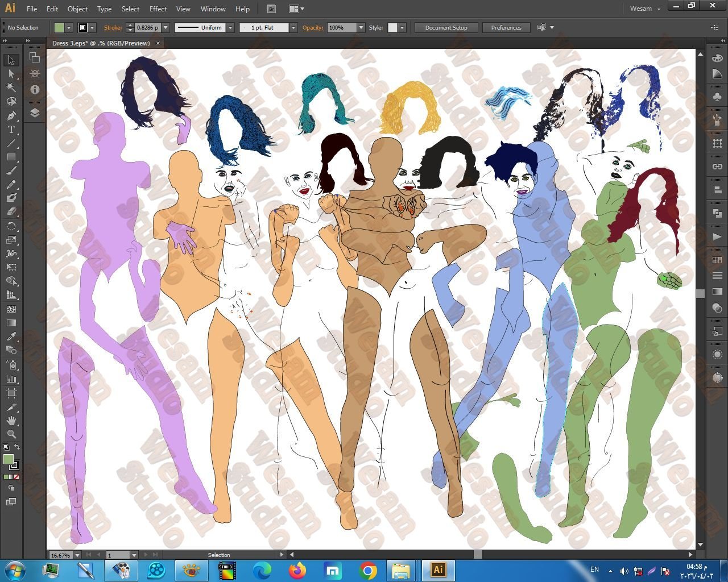
Task: Set the paint mode to None
Action: pos(16,477)
